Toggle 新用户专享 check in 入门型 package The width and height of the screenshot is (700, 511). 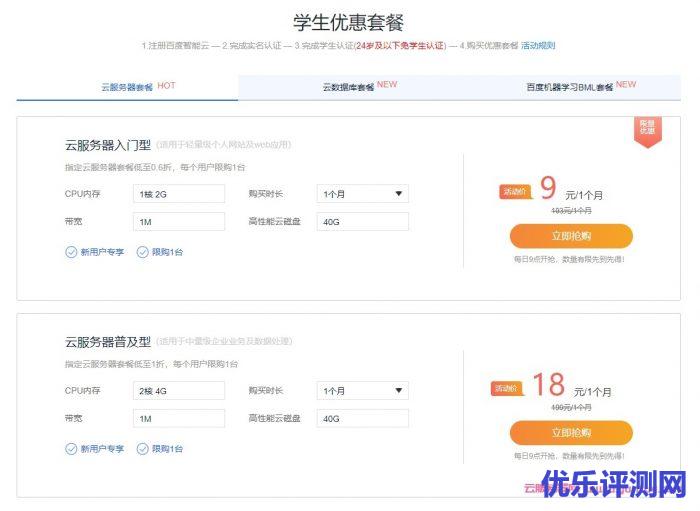tap(71, 252)
